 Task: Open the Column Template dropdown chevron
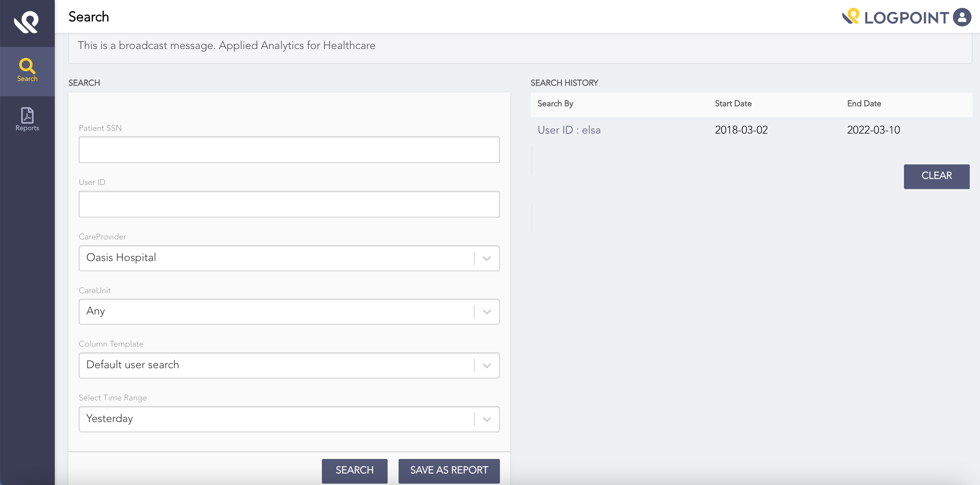point(486,365)
